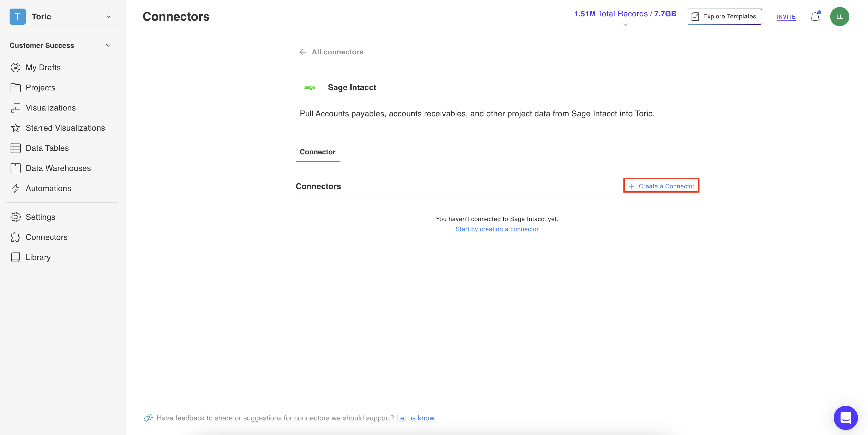Viewport: 868px width, 435px height.
Task: Click "You haven't connected to Sage Intacct yet" text
Action: coord(497,219)
